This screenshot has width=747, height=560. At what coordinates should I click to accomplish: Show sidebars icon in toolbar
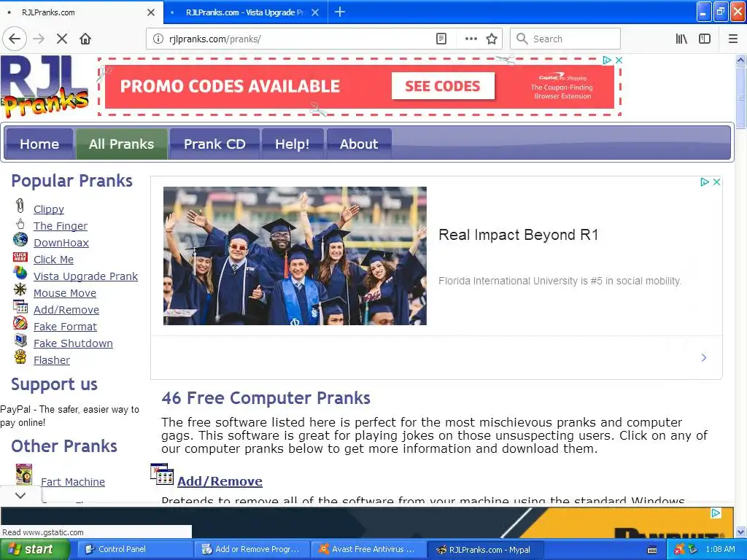tap(705, 39)
